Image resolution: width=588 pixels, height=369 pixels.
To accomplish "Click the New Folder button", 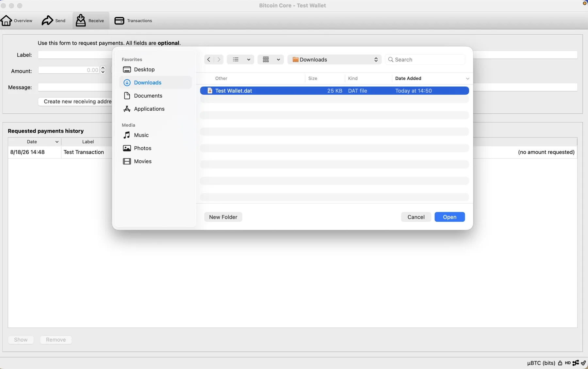I will (x=223, y=217).
